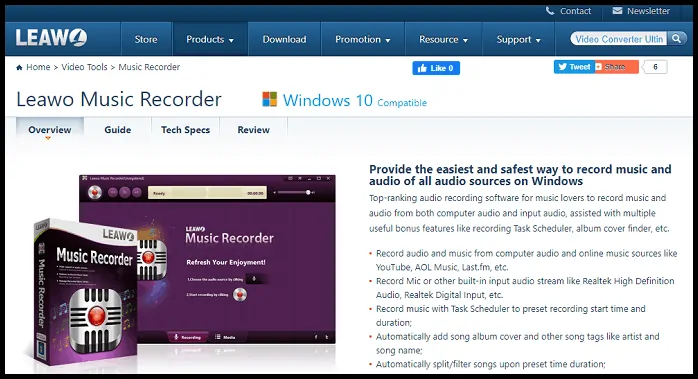This screenshot has height=379, width=698.
Task: Click the Video Converter search field
Action: coord(619,39)
